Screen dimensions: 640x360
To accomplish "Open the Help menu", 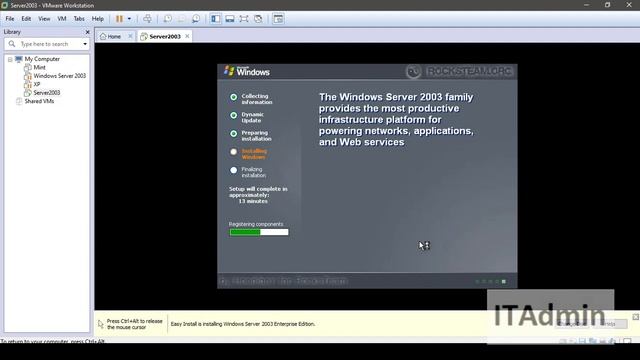I will click(98, 19).
